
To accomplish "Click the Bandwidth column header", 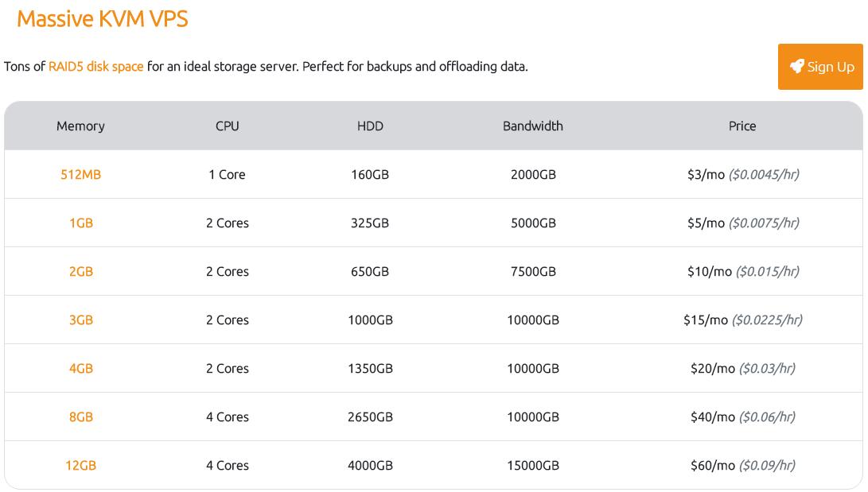I will (532, 126).
